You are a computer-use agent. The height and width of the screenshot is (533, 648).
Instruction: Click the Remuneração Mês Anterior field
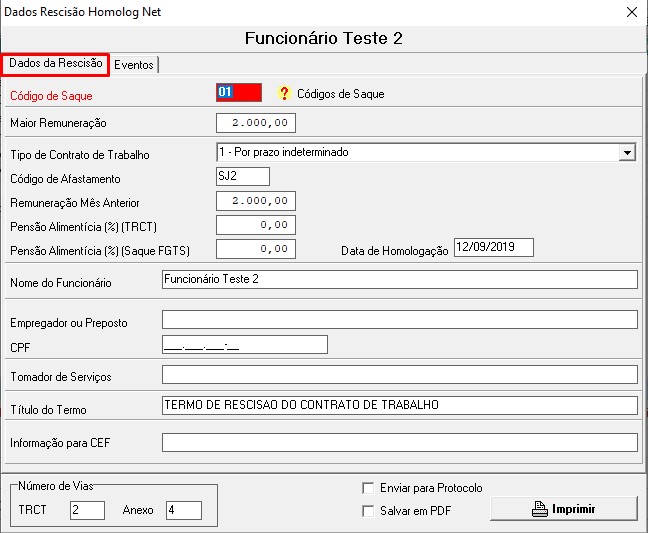pos(256,200)
